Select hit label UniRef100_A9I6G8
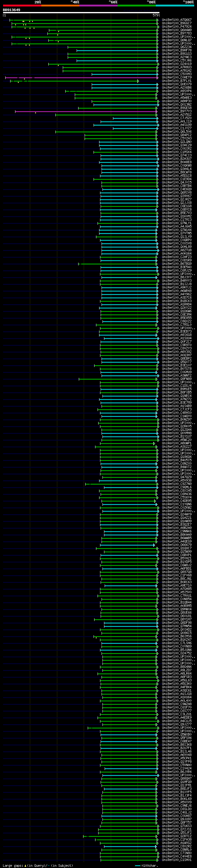197x868 pixels. click(x=177, y=335)
